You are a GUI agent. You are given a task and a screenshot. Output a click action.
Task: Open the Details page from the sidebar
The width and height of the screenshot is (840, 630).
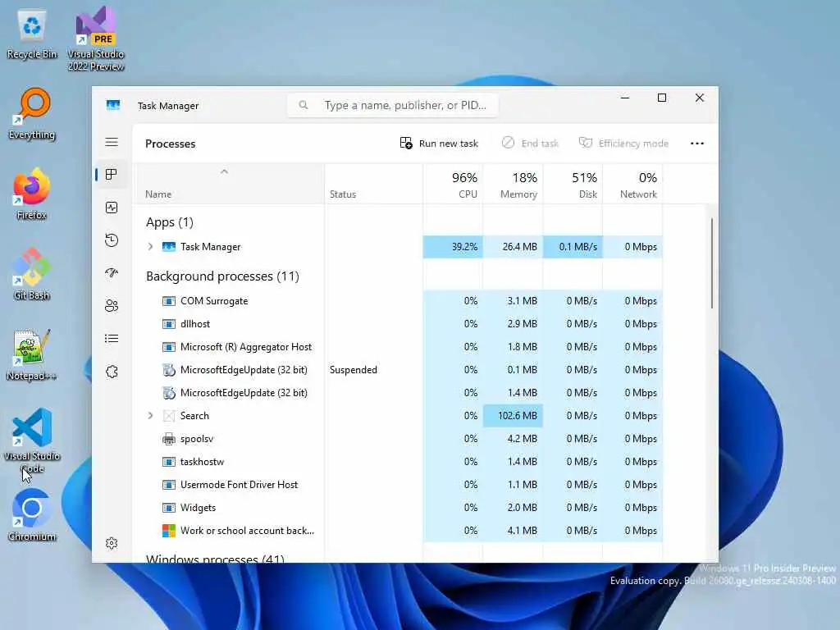point(112,339)
